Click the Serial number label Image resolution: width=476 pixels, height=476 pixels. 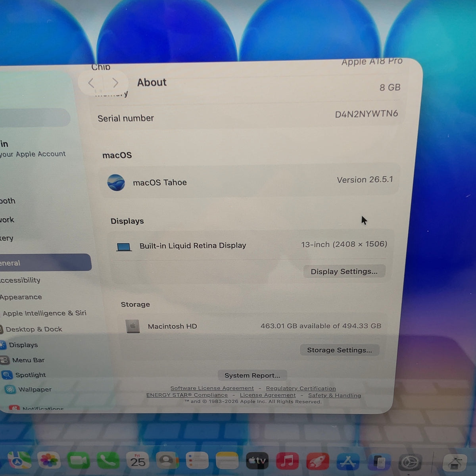click(126, 118)
